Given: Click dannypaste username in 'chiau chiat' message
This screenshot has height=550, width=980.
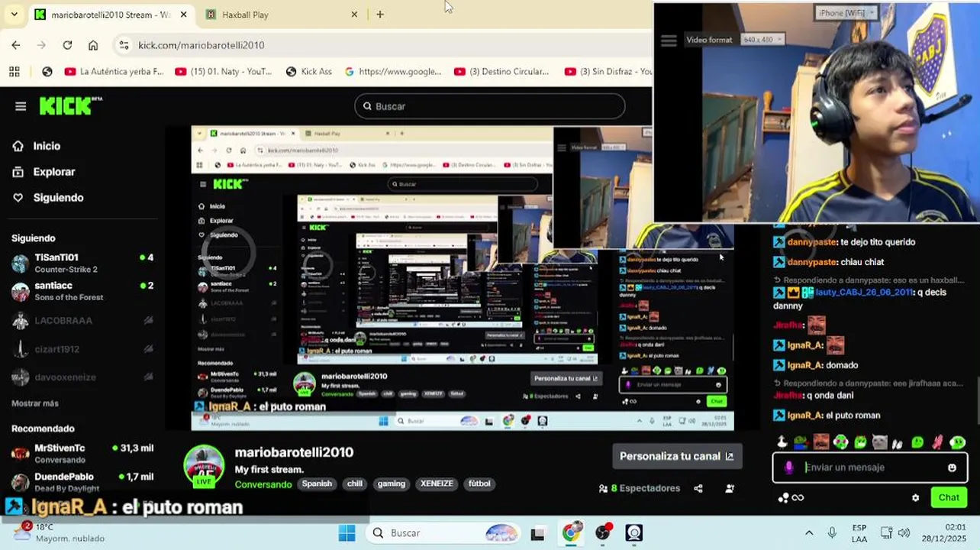Looking at the screenshot, I should (x=811, y=262).
